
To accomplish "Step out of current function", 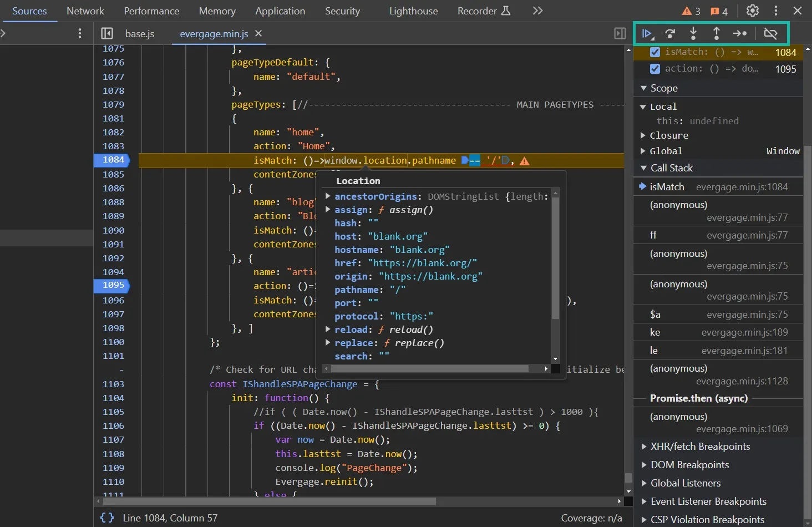I will pyautogui.click(x=717, y=34).
